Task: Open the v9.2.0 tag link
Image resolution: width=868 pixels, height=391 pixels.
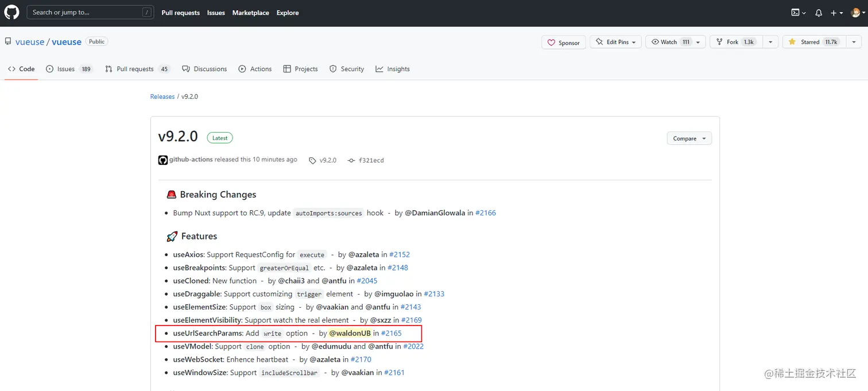Action: [323, 160]
